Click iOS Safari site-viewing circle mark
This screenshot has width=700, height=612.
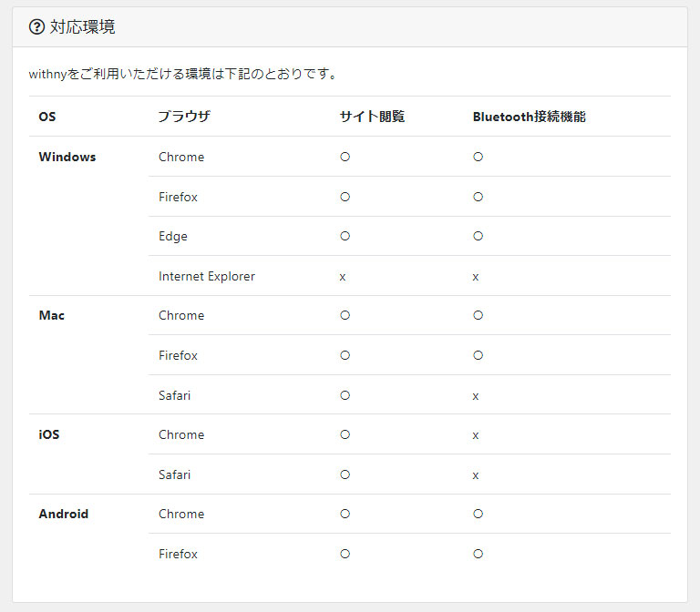(345, 474)
